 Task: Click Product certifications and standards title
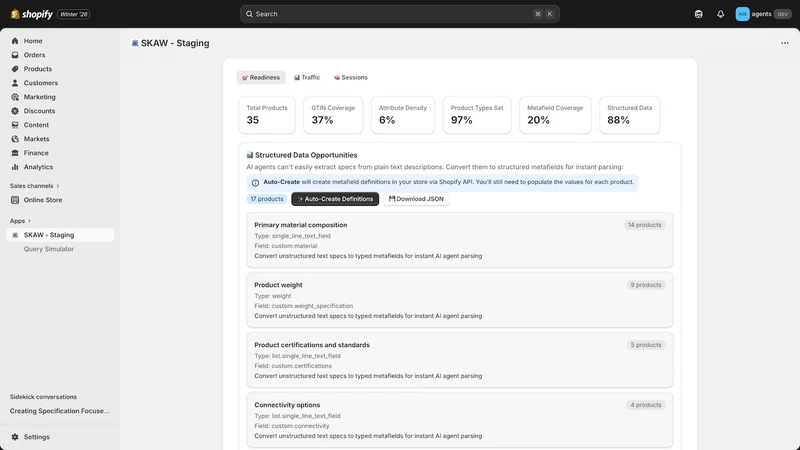pos(312,345)
